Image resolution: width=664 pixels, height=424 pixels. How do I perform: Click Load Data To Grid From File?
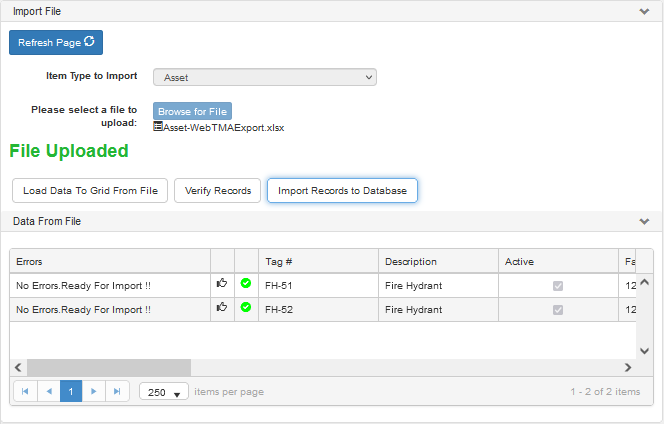pyautogui.click(x=90, y=191)
